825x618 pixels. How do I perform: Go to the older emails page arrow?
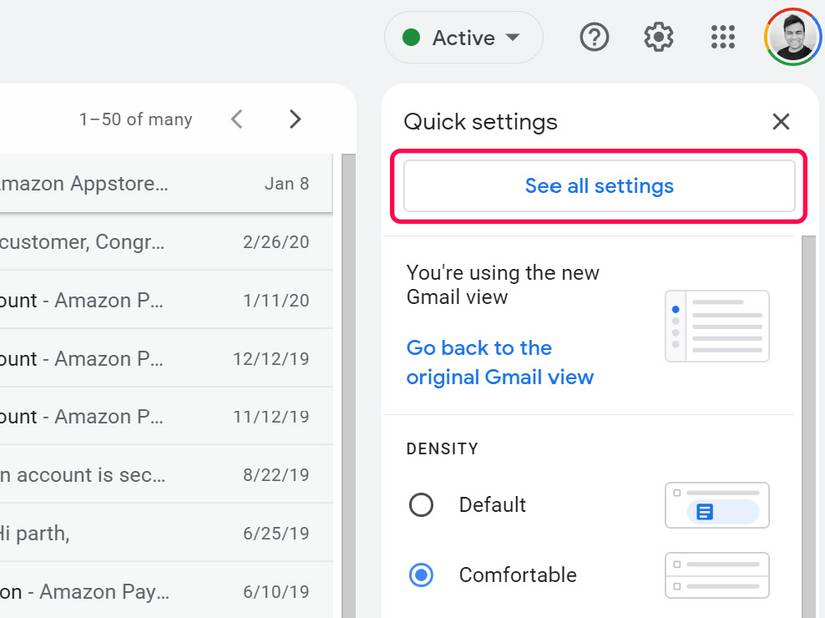tap(295, 119)
